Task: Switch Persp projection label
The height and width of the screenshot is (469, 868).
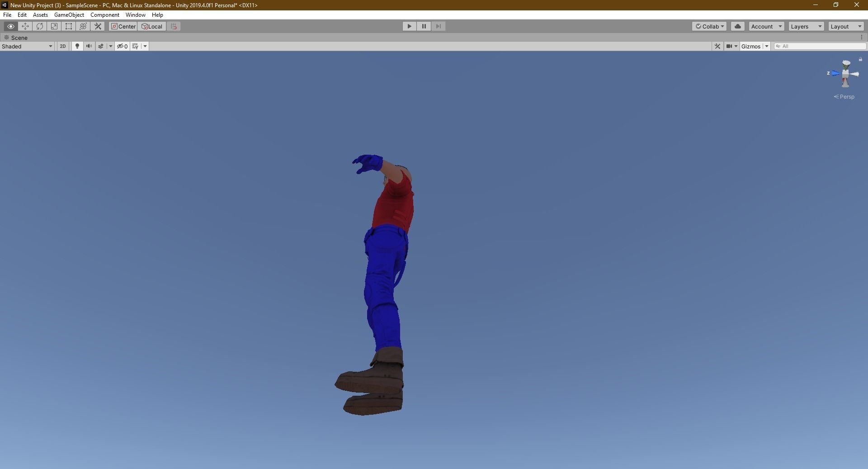Action: 844,97
